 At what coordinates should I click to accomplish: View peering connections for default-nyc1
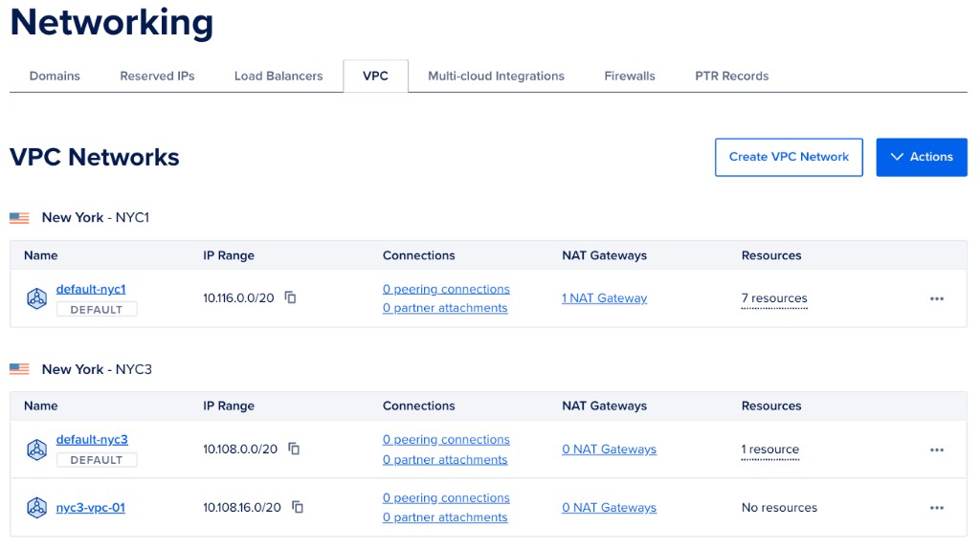(446, 289)
